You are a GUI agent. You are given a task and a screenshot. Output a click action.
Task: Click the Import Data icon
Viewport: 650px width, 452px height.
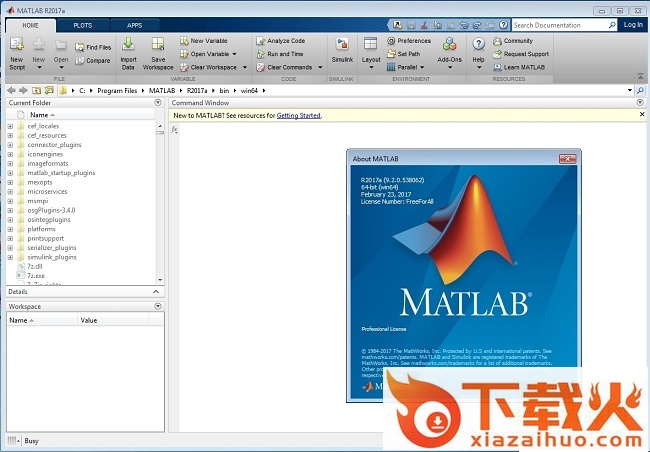pyautogui.click(x=128, y=46)
